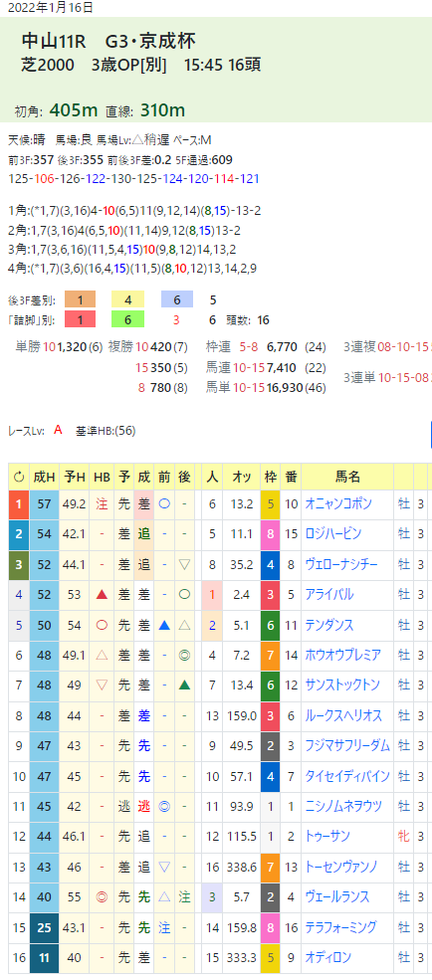
Task: Click 馬連 payout 7,410
Action: [280, 367]
